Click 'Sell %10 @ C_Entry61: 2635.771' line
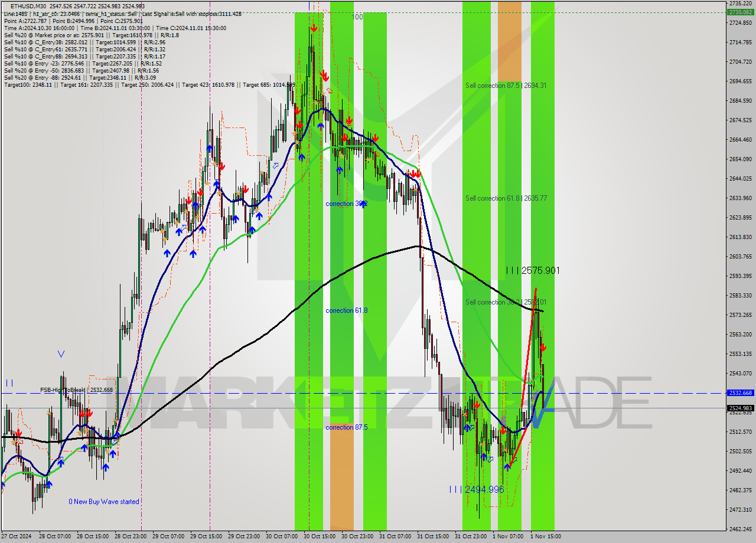Screen dimensions: 756x543 [84, 49]
